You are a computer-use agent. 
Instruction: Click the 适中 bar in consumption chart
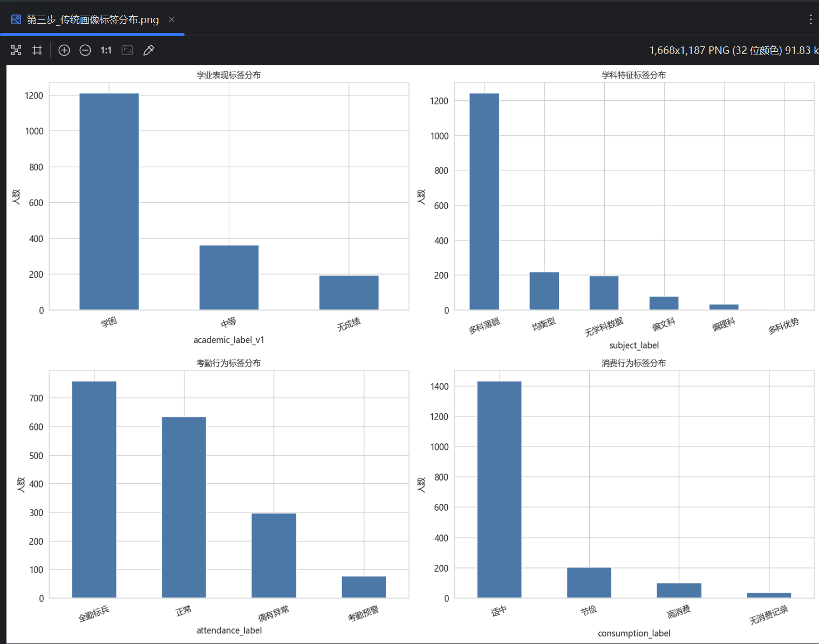[x=499, y=490]
